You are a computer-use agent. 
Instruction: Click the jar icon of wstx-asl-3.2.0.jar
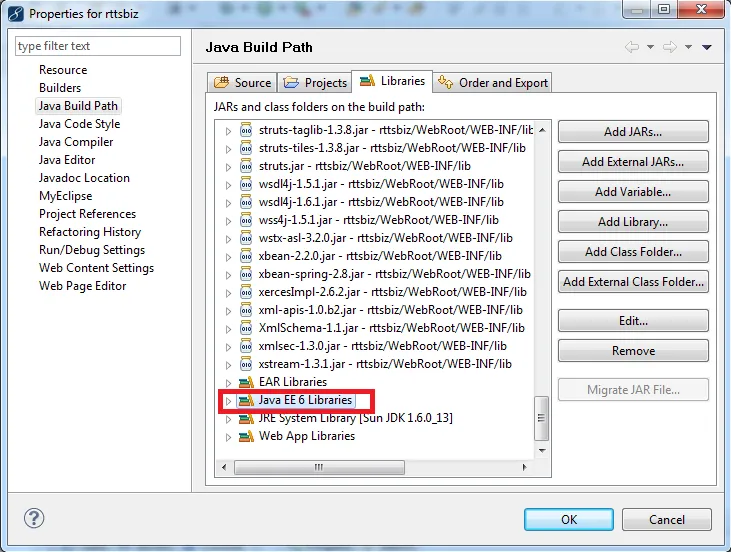246,238
